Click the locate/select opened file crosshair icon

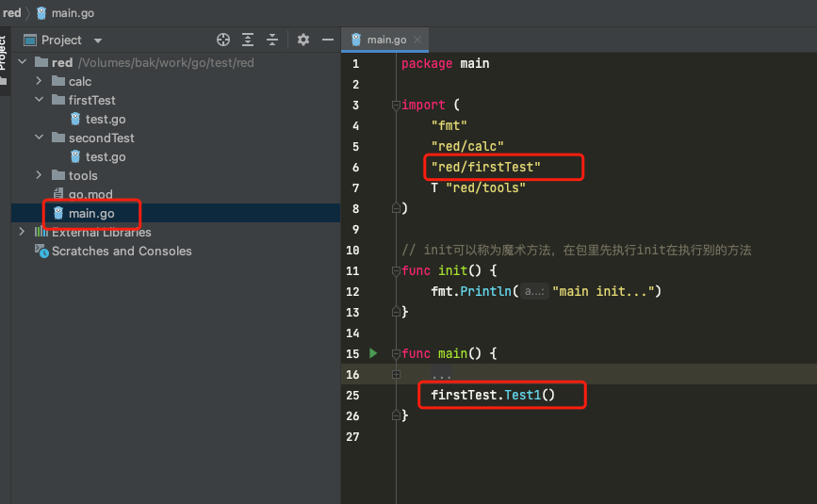pos(223,41)
